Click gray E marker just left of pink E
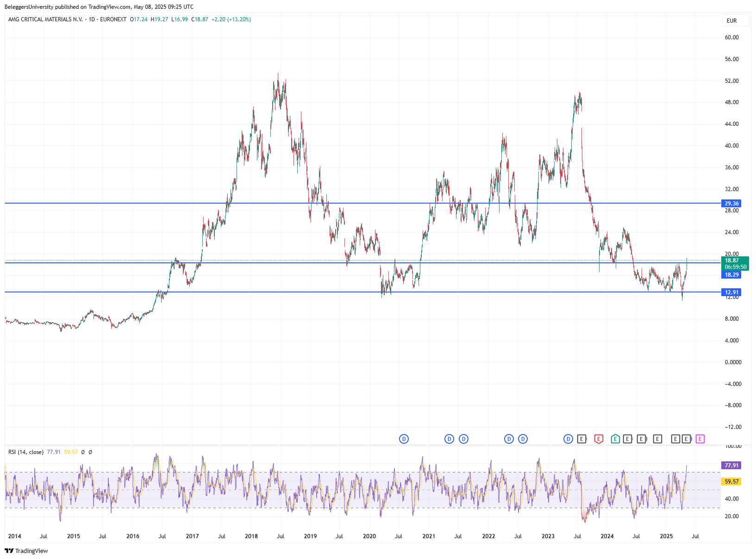Image resolution: width=756 pixels, height=559 pixels. [687, 439]
